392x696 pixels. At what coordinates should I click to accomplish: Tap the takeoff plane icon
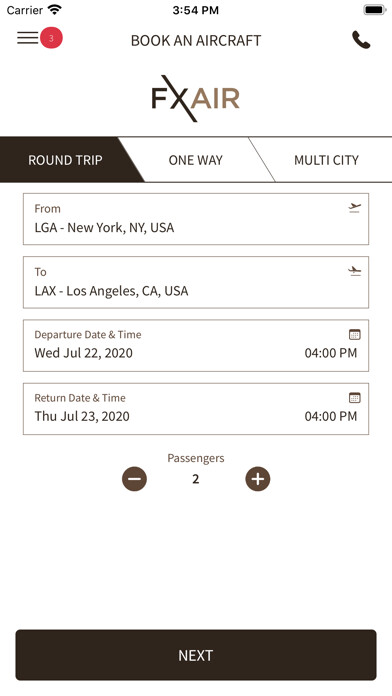(354, 208)
